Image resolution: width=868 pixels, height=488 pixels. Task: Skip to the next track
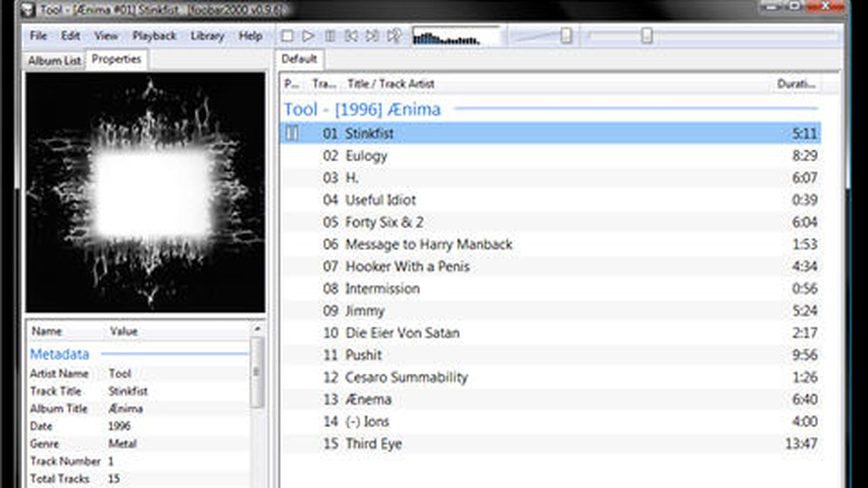372,36
